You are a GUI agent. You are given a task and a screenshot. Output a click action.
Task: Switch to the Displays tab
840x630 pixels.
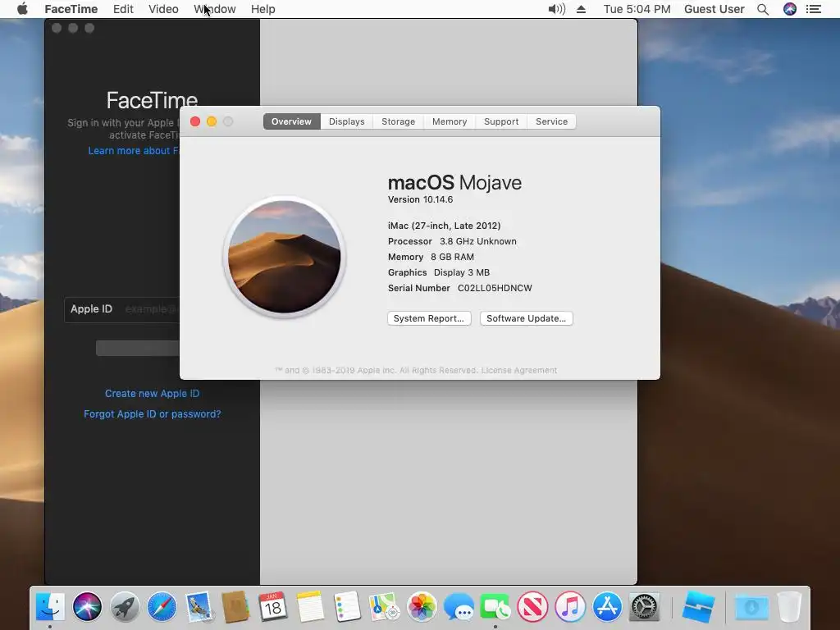(347, 121)
